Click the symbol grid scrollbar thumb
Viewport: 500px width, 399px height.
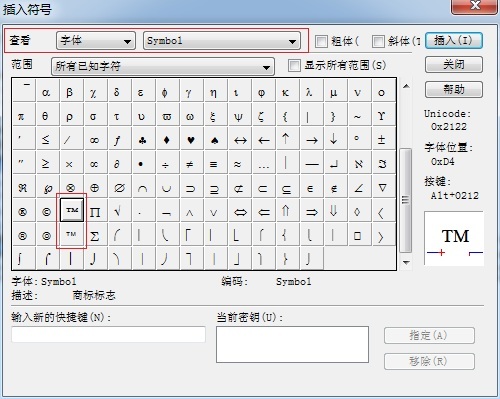pos(406,200)
